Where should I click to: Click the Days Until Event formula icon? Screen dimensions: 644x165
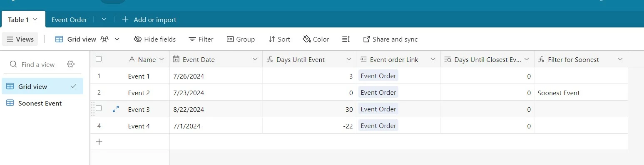269,59
